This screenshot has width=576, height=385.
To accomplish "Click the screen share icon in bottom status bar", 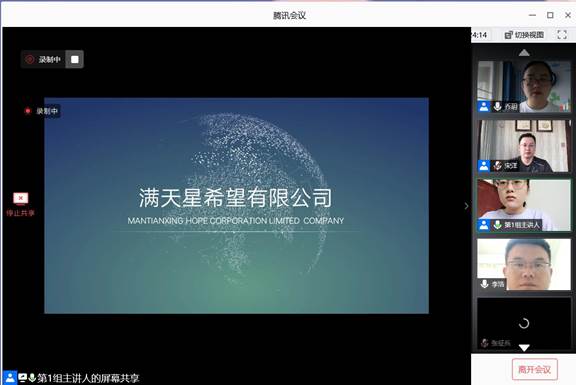I will tap(22, 378).
